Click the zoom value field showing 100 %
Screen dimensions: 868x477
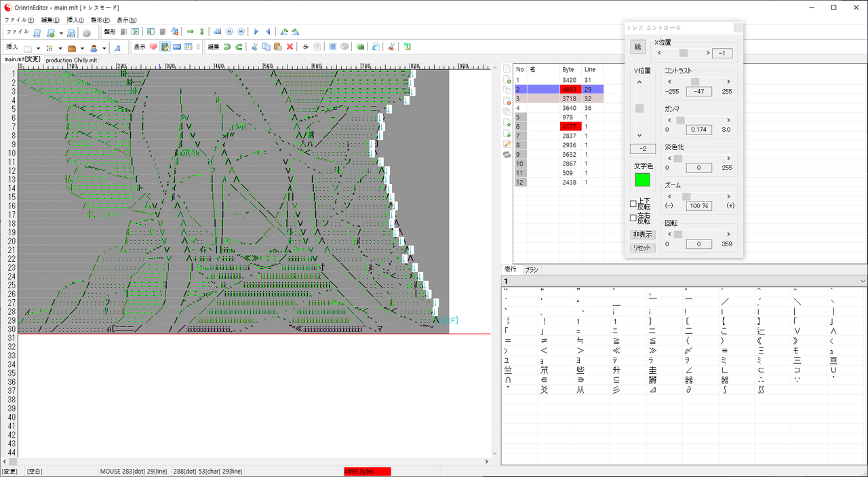point(699,206)
